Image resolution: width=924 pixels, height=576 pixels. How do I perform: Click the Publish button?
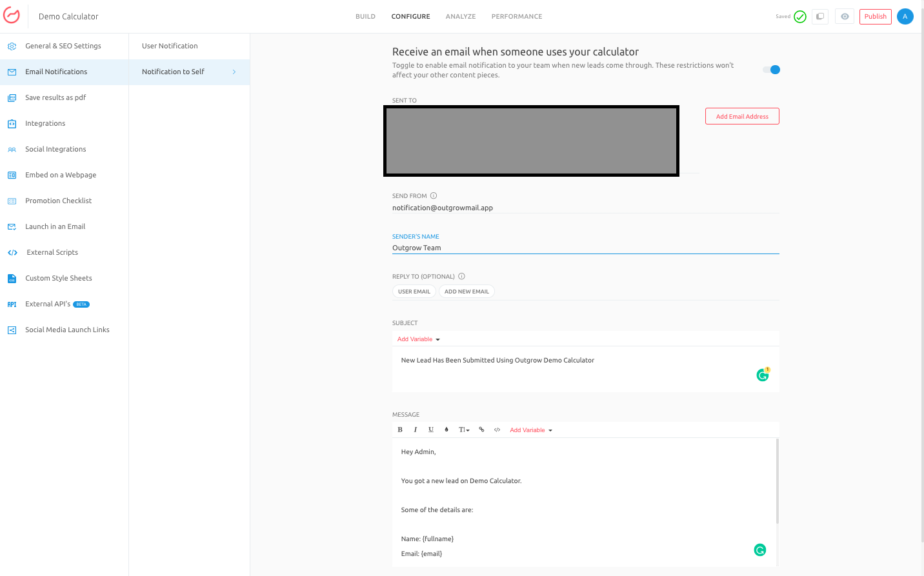pyautogui.click(x=876, y=17)
